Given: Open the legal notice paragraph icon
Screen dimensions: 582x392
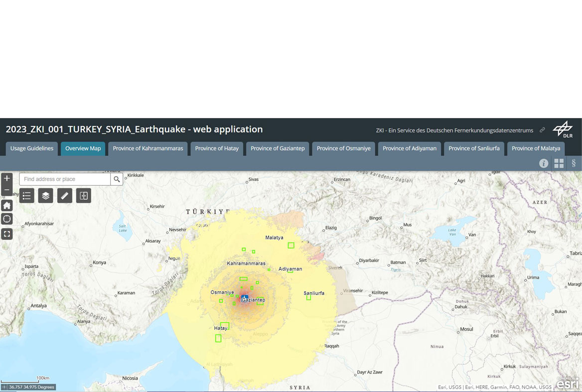Looking at the screenshot, I should pyautogui.click(x=574, y=163).
